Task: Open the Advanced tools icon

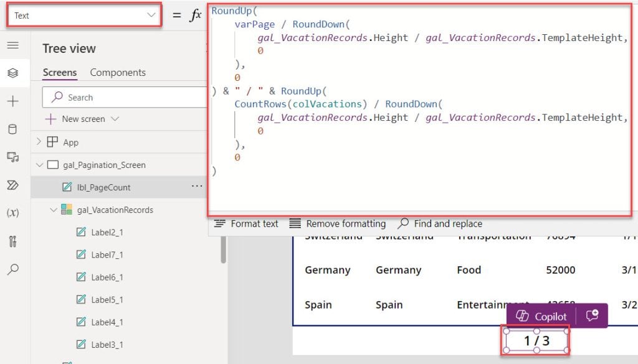Action: [13, 241]
